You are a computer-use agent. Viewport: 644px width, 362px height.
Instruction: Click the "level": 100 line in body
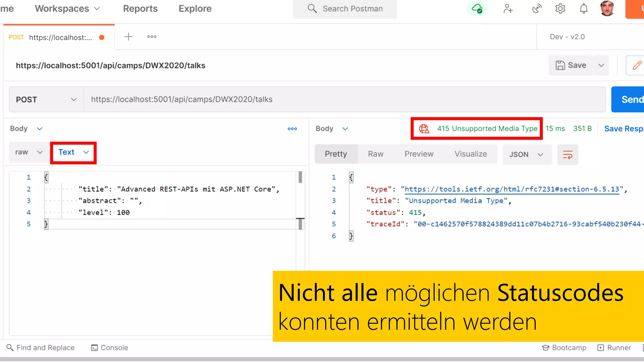(x=104, y=212)
